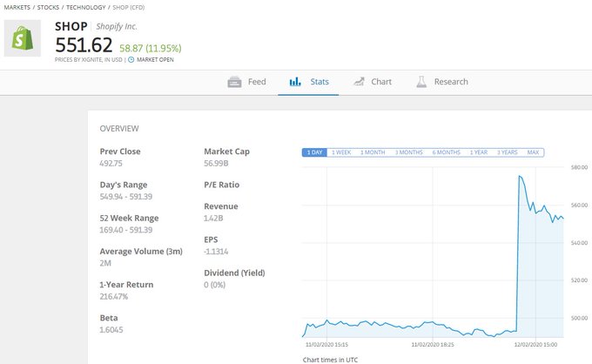Viewport: 592px width, 364px height.
Task: Click the Research flask icon
Action: click(421, 82)
